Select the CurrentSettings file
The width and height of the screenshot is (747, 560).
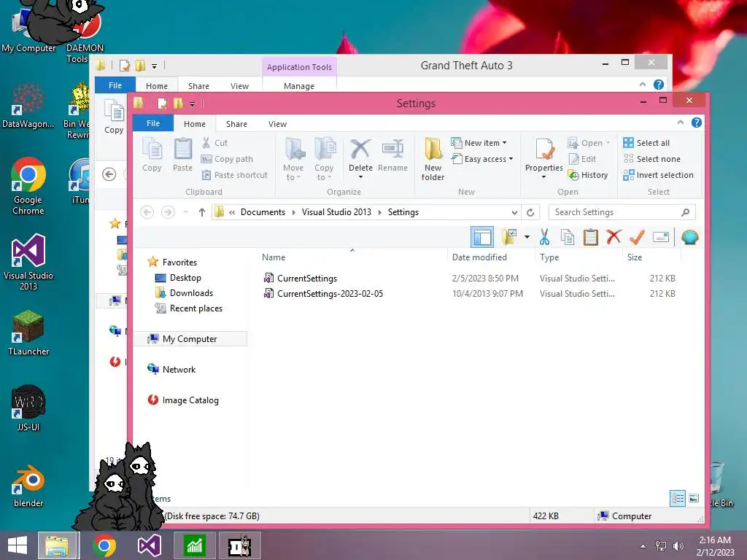[307, 278]
